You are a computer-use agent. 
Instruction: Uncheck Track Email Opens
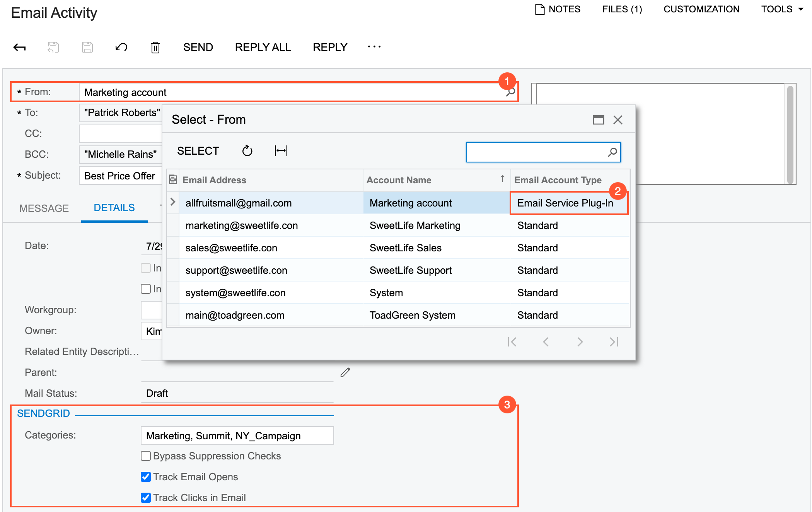tap(146, 477)
